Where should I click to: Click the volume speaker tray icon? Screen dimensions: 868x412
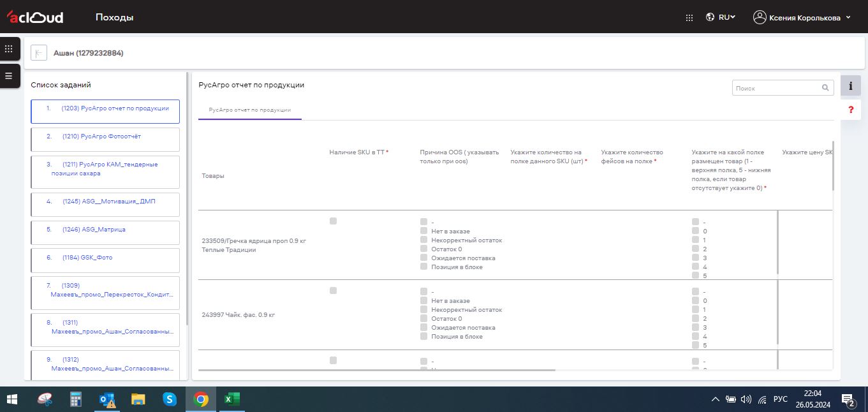click(746, 400)
